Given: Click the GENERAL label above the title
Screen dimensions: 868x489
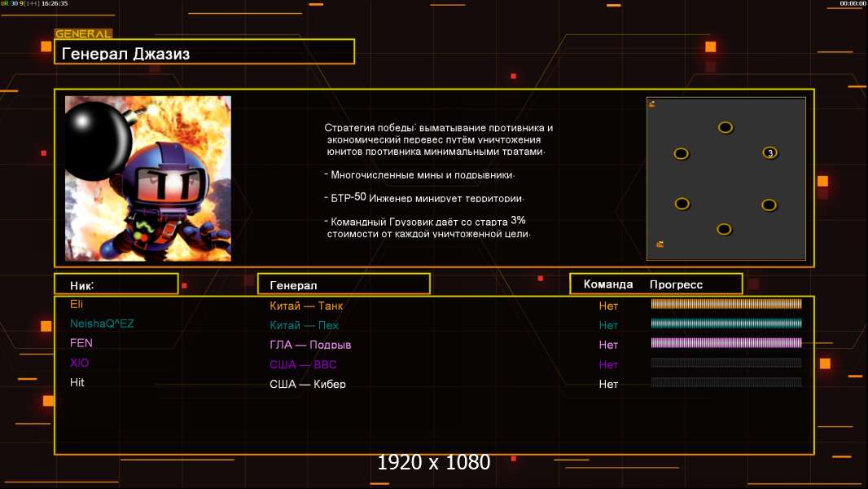Looking at the screenshot, I should pos(83,33).
